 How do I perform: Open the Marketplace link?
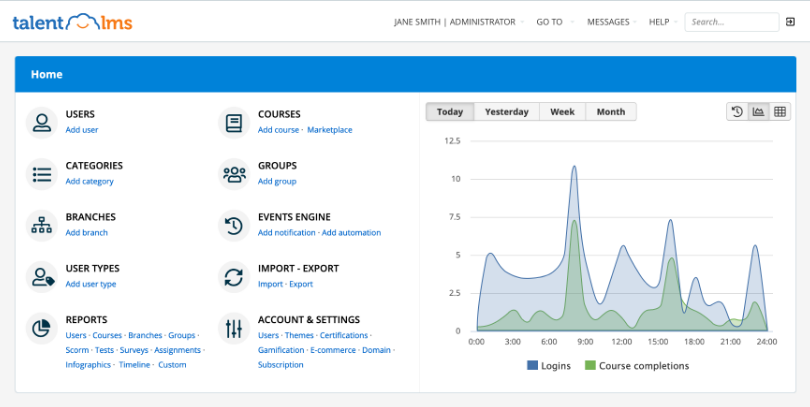[330, 130]
